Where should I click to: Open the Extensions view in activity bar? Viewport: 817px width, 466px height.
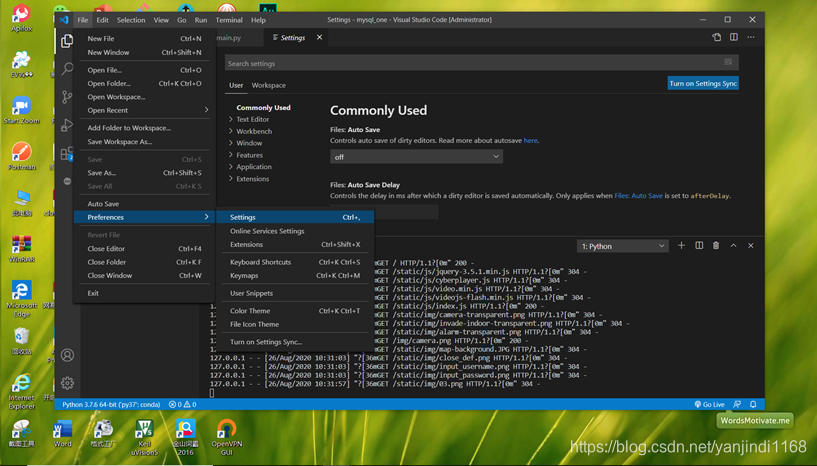[x=67, y=154]
